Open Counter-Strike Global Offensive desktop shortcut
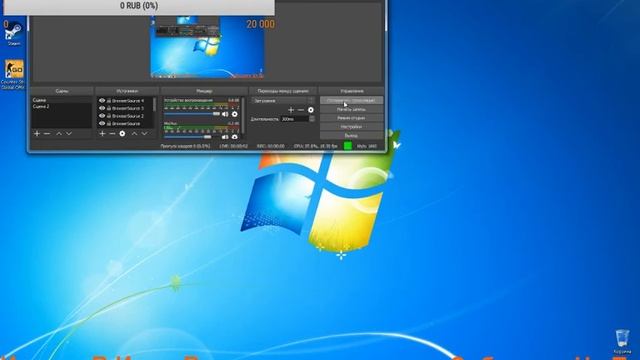This screenshot has height=360, width=640. pyautogui.click(x=14, y=75)
